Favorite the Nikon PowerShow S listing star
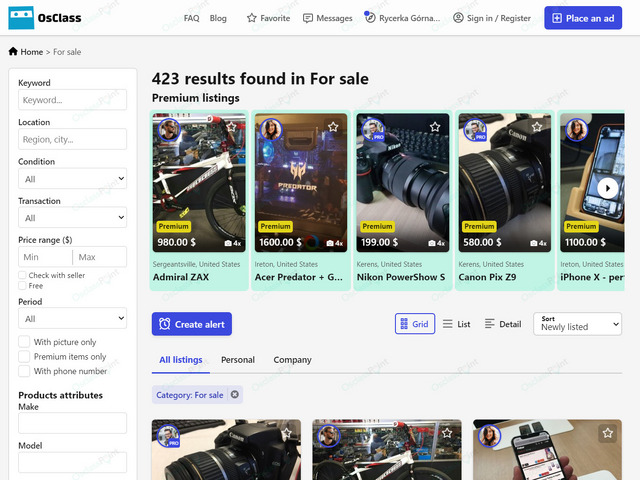The height and width of the screenshot is (480, 640). (x=435, y=127)
